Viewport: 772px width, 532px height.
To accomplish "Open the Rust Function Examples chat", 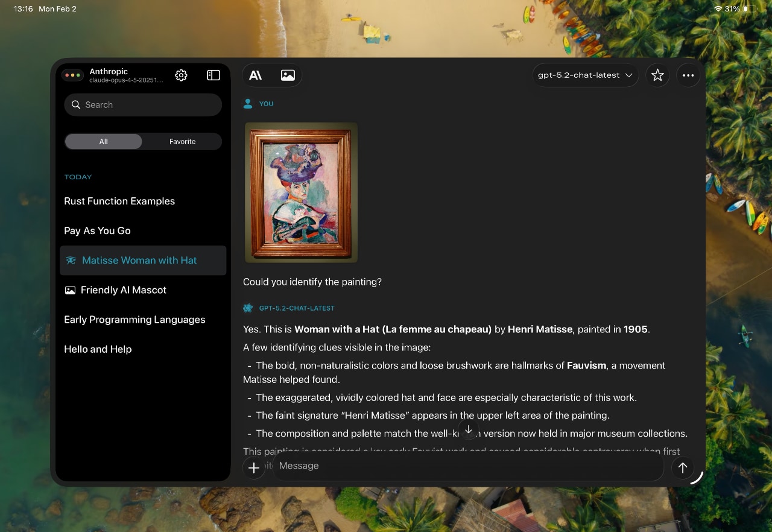I will tap(119, 201).
